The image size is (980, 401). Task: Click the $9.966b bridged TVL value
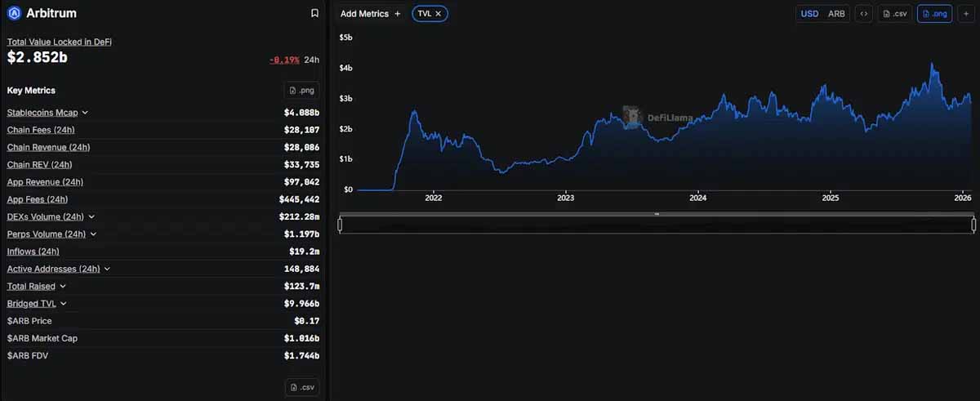pyautogui.click(x=301, y=304)
